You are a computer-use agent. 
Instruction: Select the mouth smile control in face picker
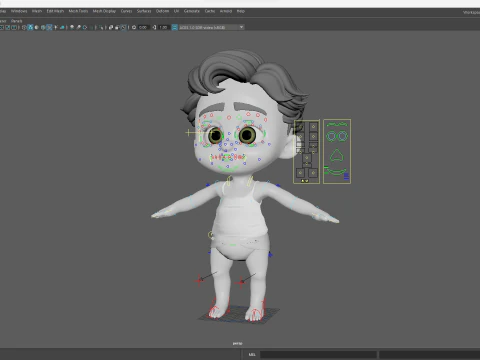point(337,172)
